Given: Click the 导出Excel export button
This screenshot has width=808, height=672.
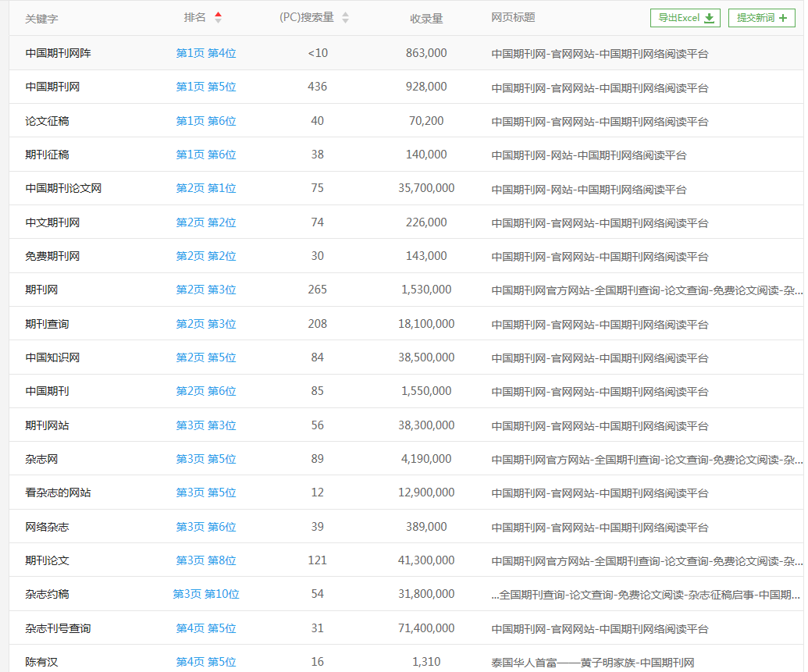Looking at the screenshot, I should 685,17.
